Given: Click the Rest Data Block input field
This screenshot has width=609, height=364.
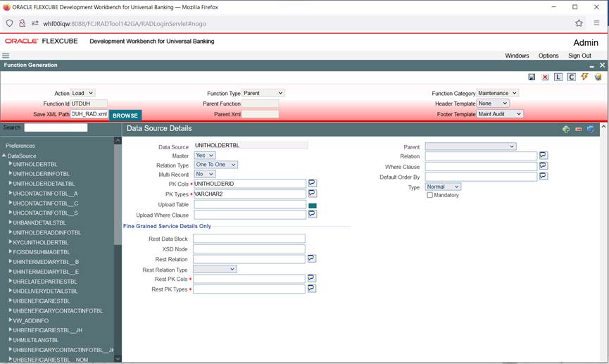Looking at the screenshot, I should (249, 239).
